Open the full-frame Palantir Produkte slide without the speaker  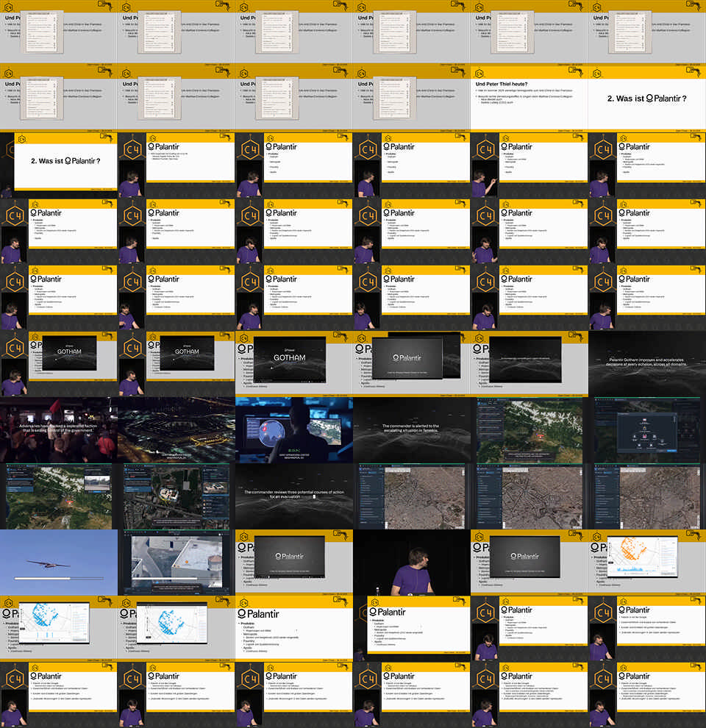293,628
